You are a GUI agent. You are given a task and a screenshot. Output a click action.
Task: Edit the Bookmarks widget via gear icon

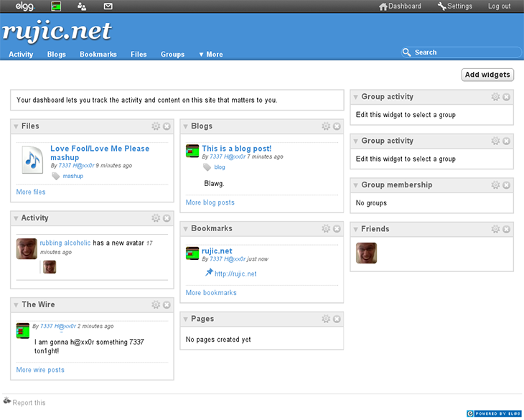(326, 228)
